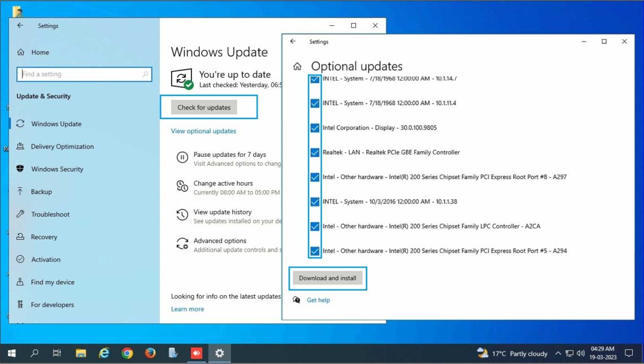Viewport: 644px width, 364px height.
Task: Open the Recovery settings section
Action: [x=44, y=237]
